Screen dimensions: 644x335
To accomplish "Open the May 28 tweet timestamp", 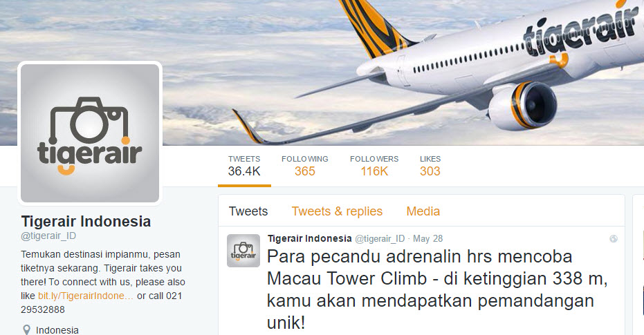I will (x=427, y=238).
